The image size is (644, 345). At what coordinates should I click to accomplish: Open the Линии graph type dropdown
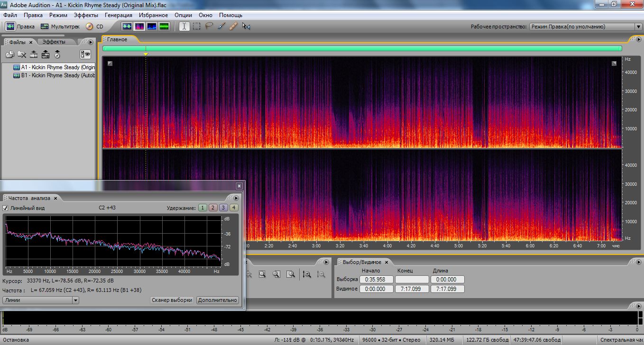41,300
